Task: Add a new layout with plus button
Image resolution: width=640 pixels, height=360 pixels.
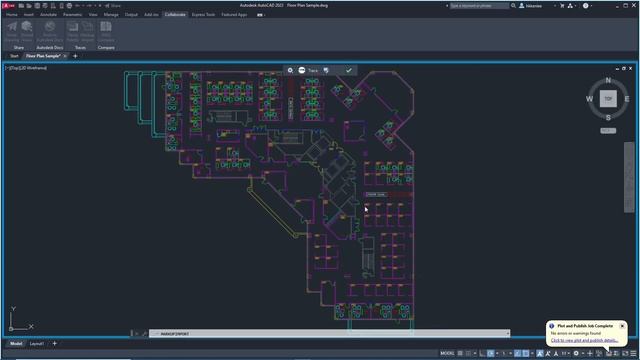Action: 54,344
